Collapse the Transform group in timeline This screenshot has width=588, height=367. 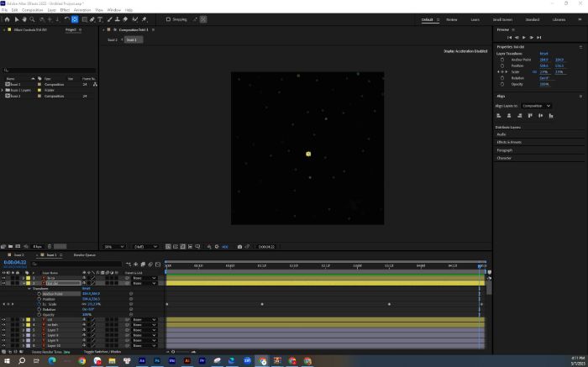29,289
